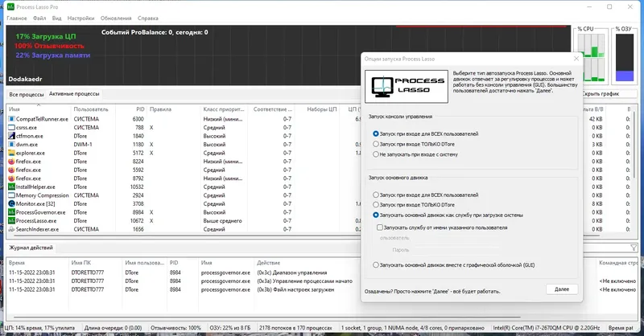Open the Файл menu

39,18
